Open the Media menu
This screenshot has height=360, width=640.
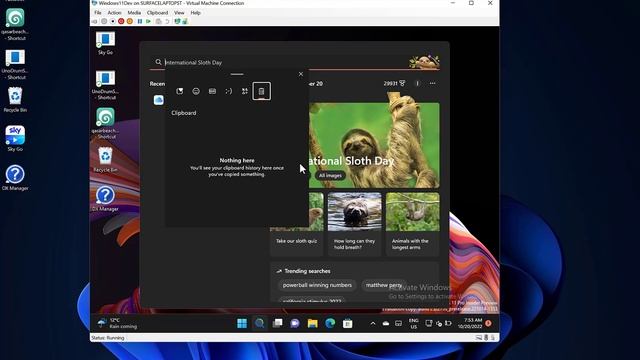(134, 13)
